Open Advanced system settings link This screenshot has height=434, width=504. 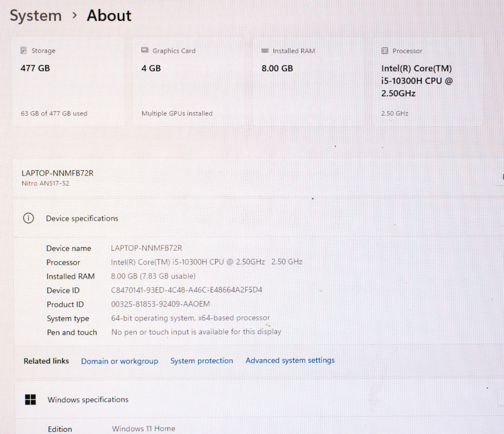click(290, 360)
